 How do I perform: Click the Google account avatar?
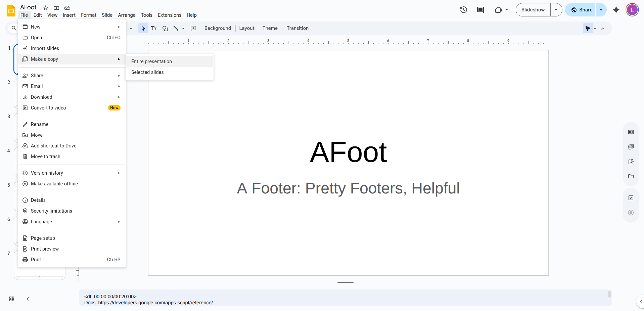(632, 10)
